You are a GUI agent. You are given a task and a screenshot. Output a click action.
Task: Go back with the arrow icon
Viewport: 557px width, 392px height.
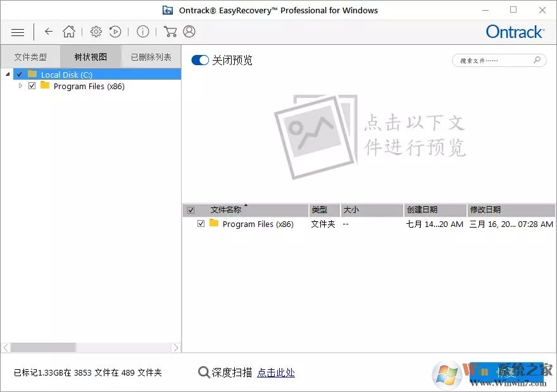(x=49, y=32)
